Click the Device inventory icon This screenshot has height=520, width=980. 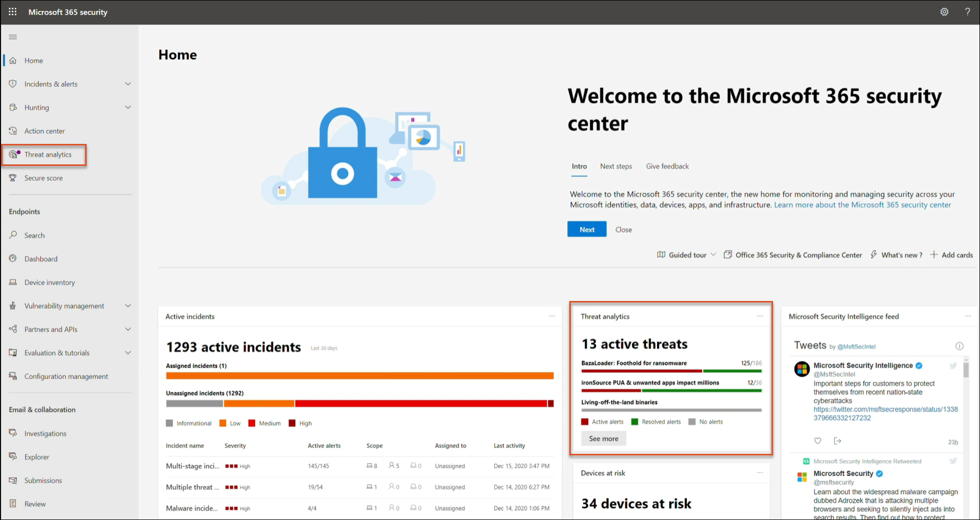(13, 282)
